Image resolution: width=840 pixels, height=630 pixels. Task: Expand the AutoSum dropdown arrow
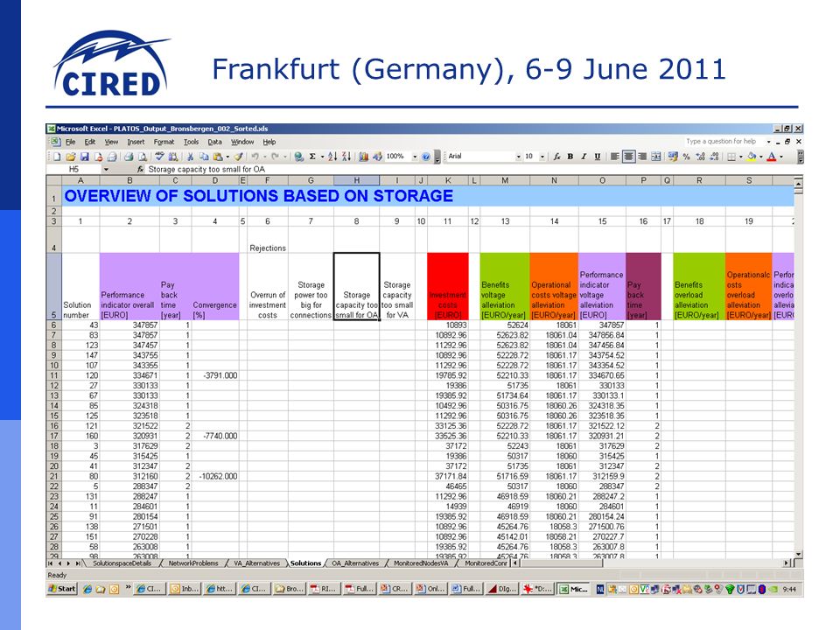click(x=322, y=157)
